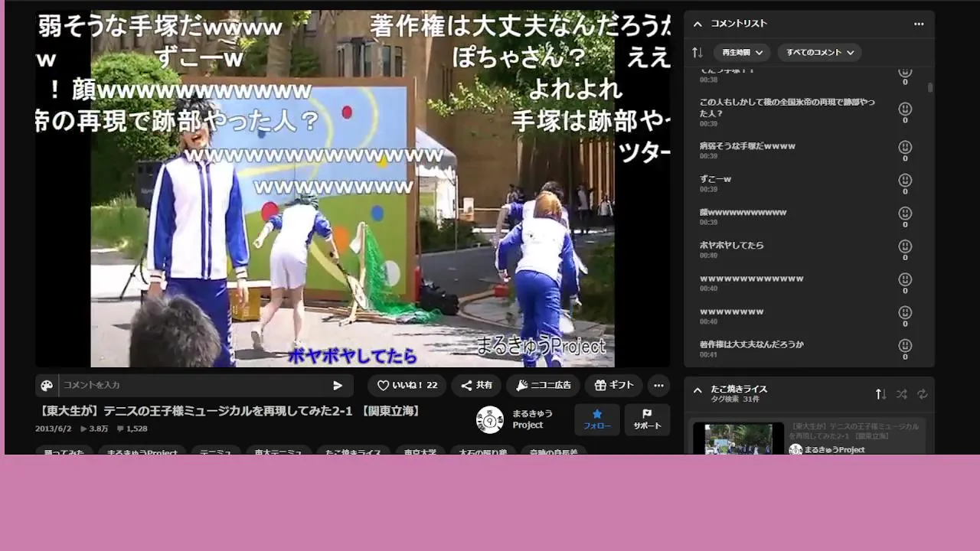Click the たこ焼きライス tag
Viewport: 980px width, 551px height.
[353, 452]
